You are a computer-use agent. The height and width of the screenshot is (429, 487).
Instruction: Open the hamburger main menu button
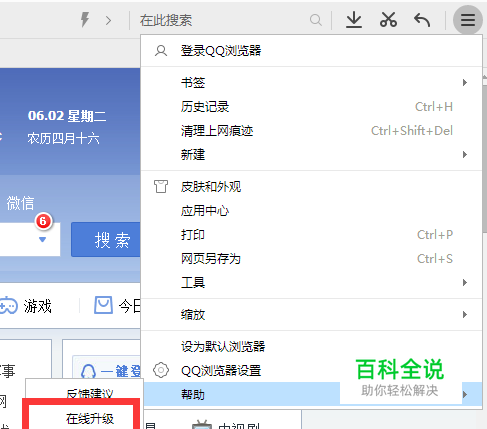click(x=468, y=20)
